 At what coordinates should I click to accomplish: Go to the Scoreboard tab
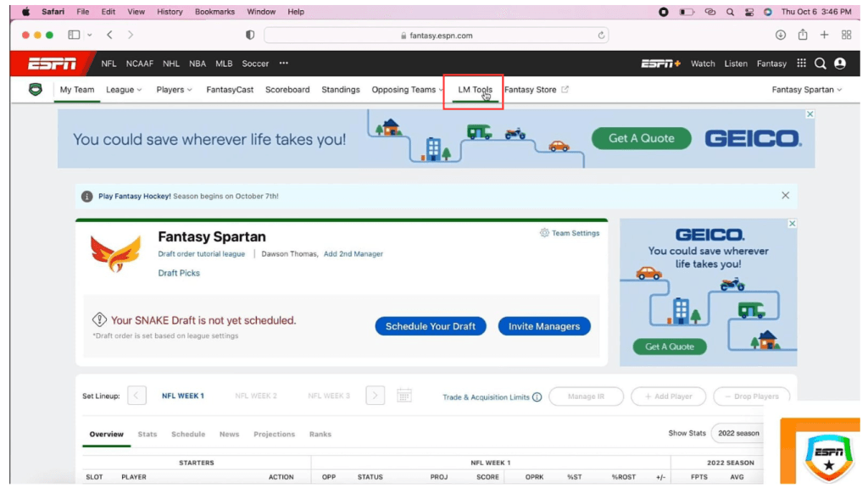pos(287,90)
